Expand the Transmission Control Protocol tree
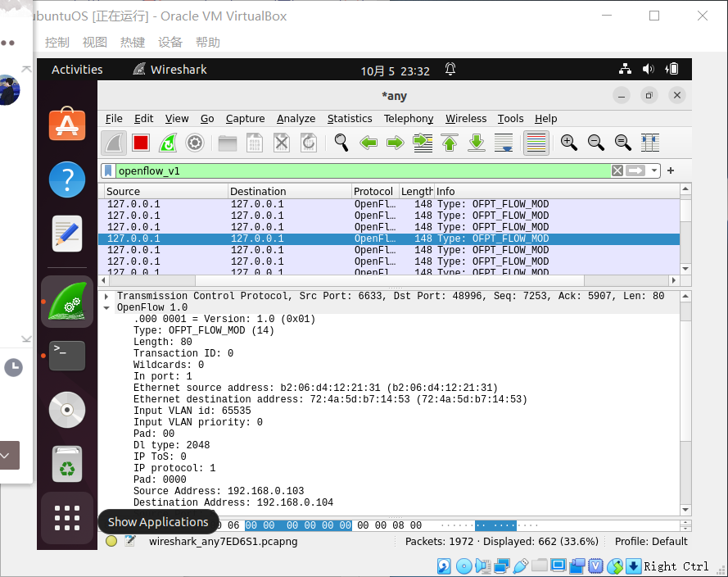The height and width of the screenshot is (577, 728). pos(106,297)
